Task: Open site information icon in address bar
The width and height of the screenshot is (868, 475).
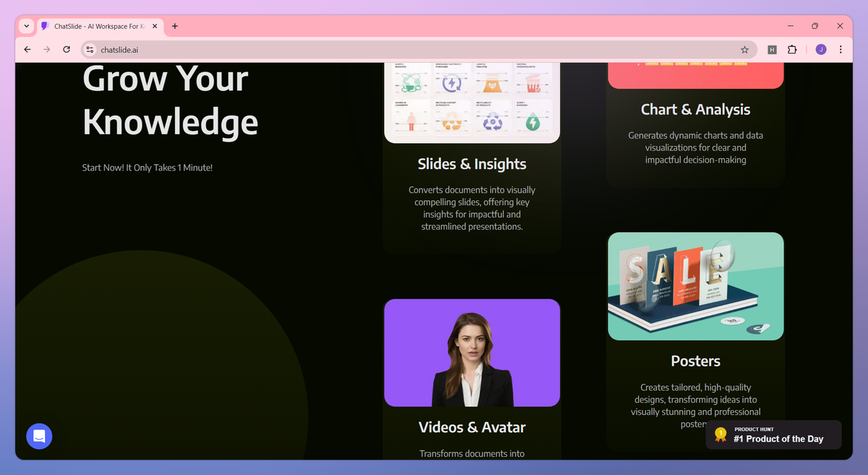Action: pyautogui.click(x=90, y=50)
